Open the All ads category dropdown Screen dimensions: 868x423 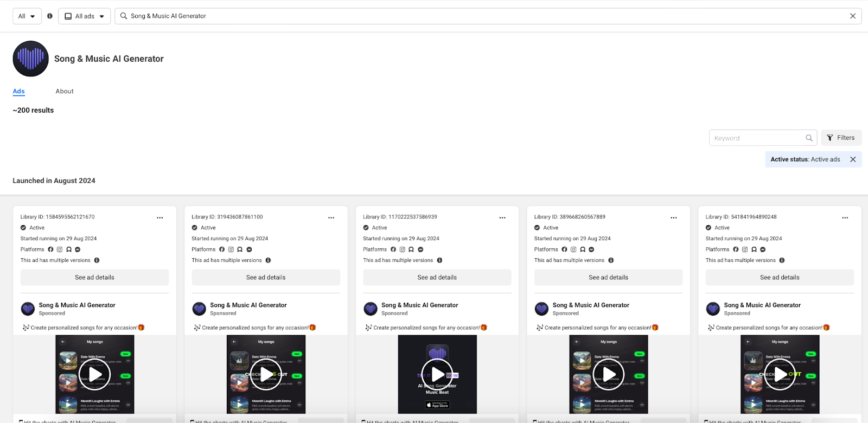coord(84,16)
